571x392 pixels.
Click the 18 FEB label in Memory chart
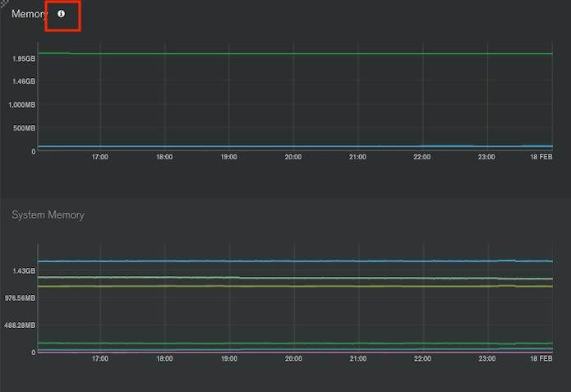pyautogui.click(x=541, y=157)
